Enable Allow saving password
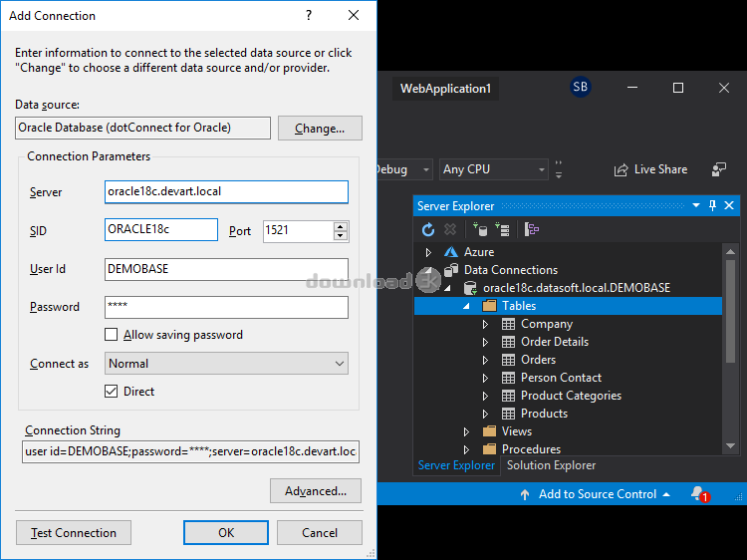The image size is (747, 560). [x=111, y=335]
